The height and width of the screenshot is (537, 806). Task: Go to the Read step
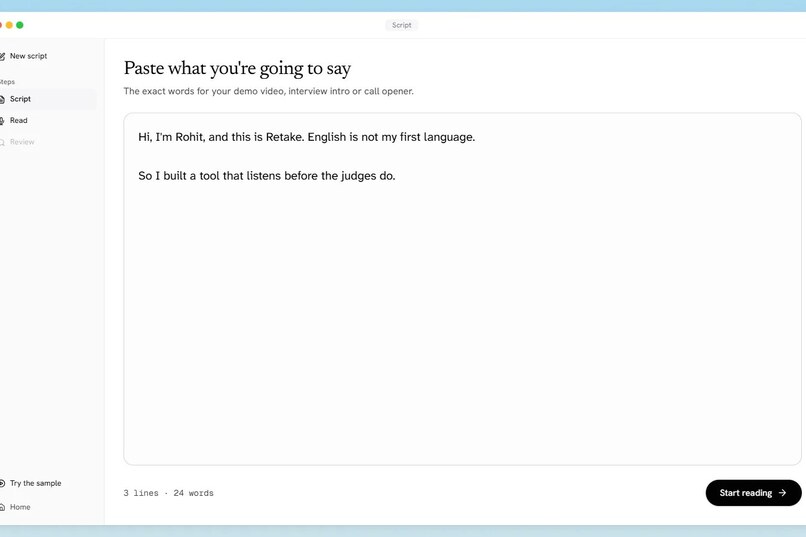point(48,121)
